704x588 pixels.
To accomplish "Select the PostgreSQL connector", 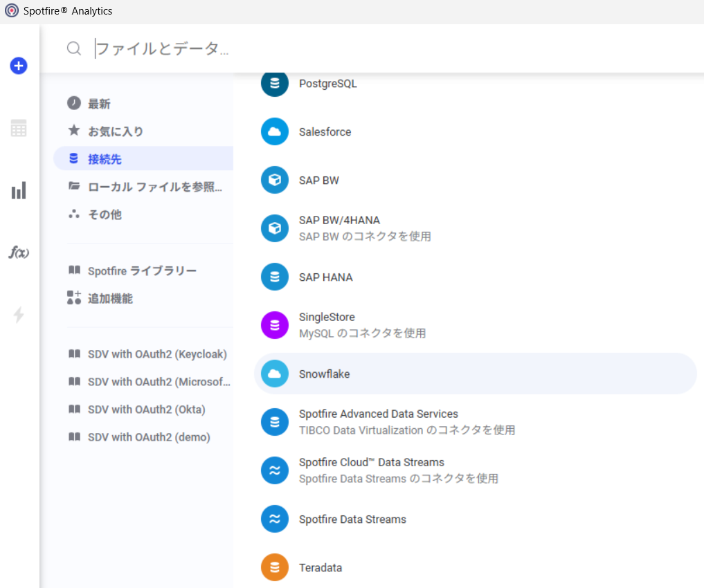I will click(476, 84).
